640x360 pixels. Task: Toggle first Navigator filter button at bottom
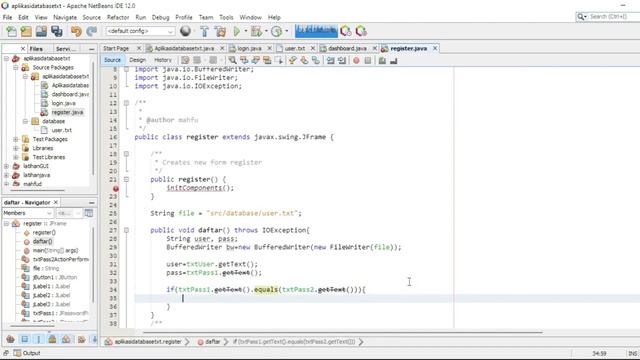click(x=11, y=339)
